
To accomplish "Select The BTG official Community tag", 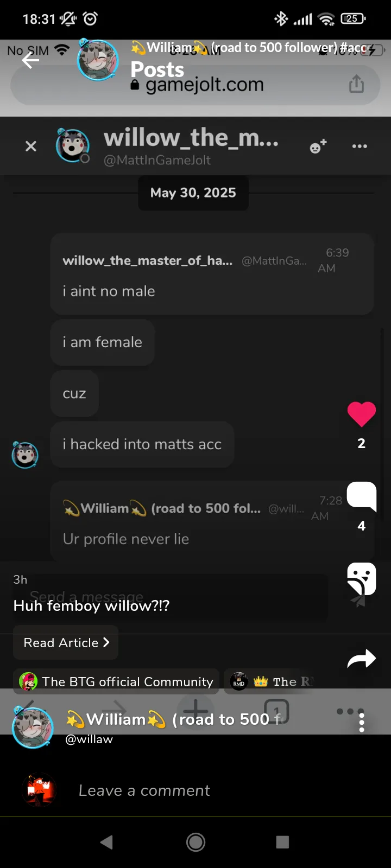I will click(116, 682).
